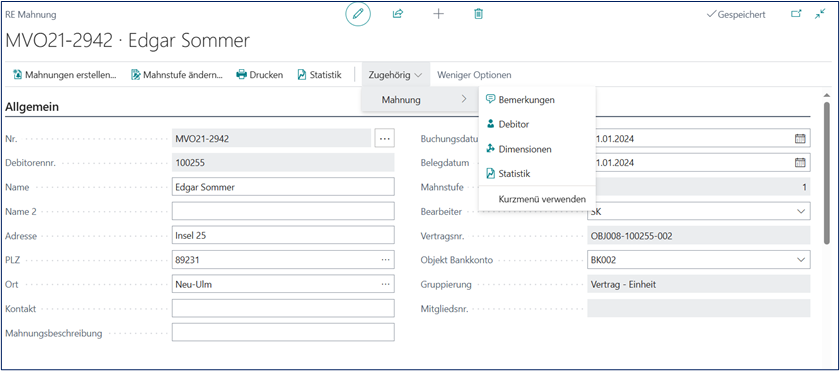Expand the Bearbeiter dropdown
This screenshot has width=840, height=371.
tap(801, 211)
